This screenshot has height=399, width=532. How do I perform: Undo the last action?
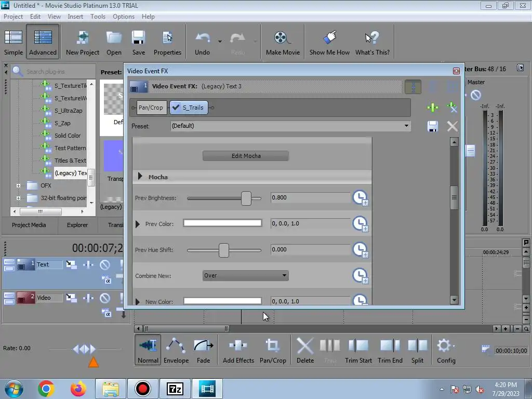pos(202,42)
